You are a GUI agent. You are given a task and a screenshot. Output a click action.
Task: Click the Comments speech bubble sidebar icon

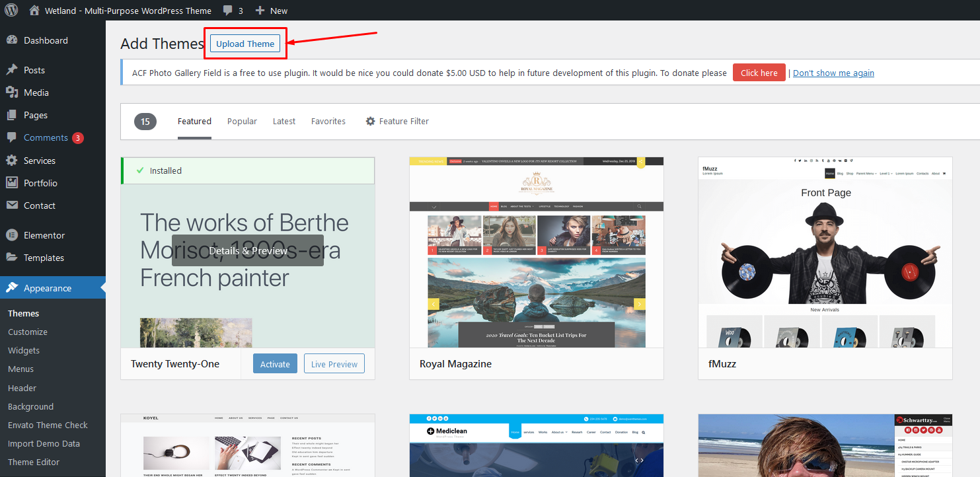(12, 138)
